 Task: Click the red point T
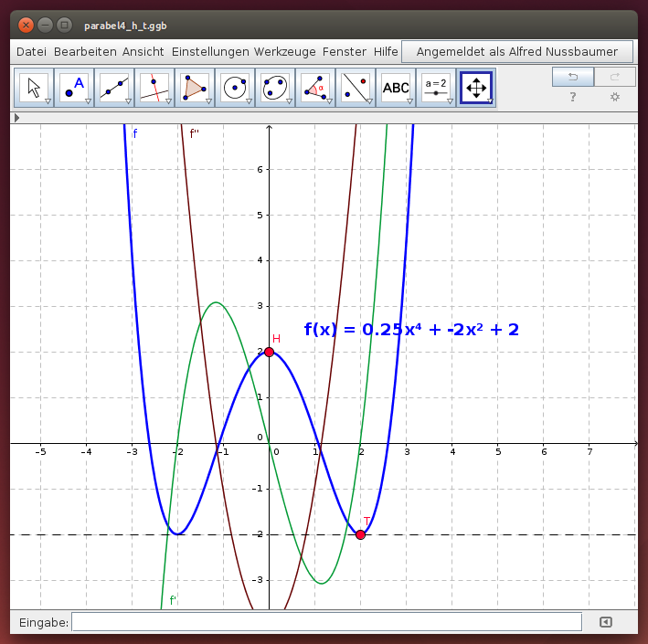[360, 535]
